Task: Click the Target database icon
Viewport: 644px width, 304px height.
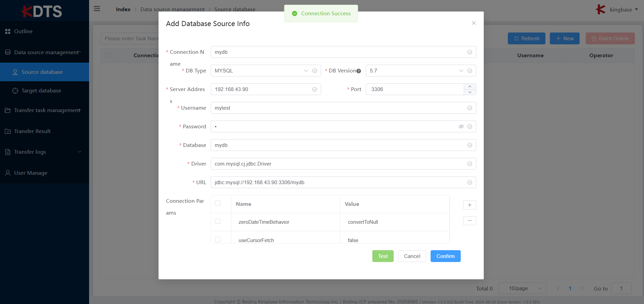Action: pos(15,91)
